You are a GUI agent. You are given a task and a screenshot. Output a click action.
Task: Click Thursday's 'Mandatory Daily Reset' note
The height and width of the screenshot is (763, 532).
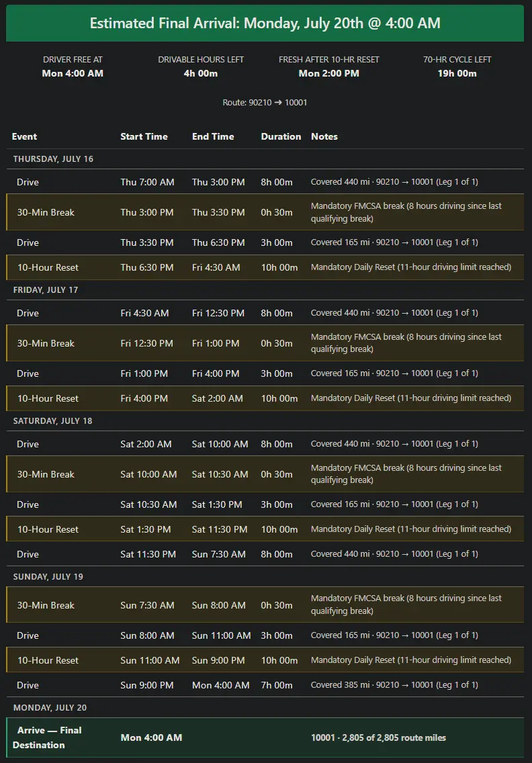coord(411,267)
